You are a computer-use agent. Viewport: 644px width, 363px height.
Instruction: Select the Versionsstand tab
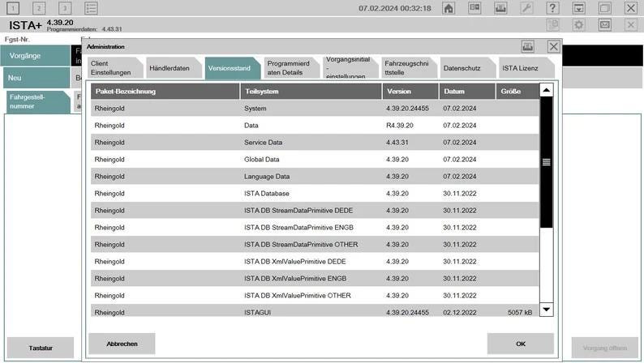click(233, 68)
